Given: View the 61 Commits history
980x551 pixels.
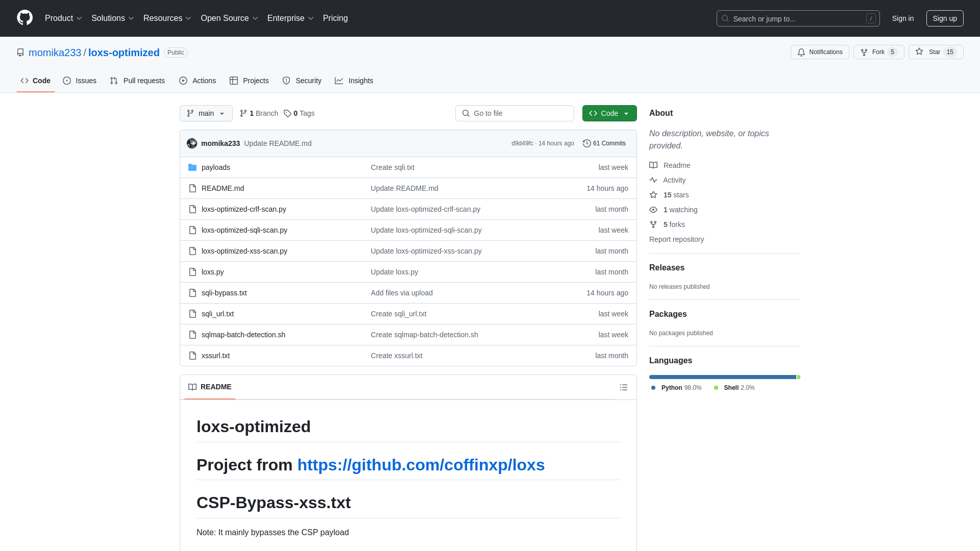Looking at the screenshot, I should tap(604, 143).
